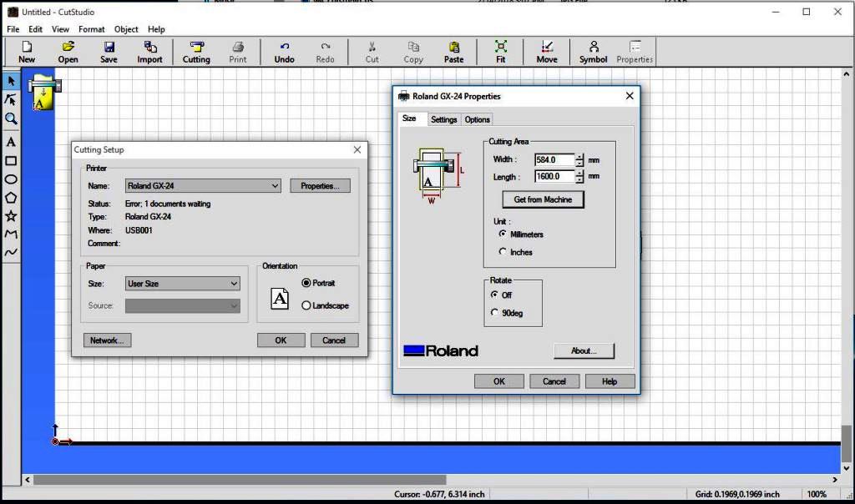Click the Network... button
Image resolution: width=855 pixels, height=504 pixels.
(107, 340)
